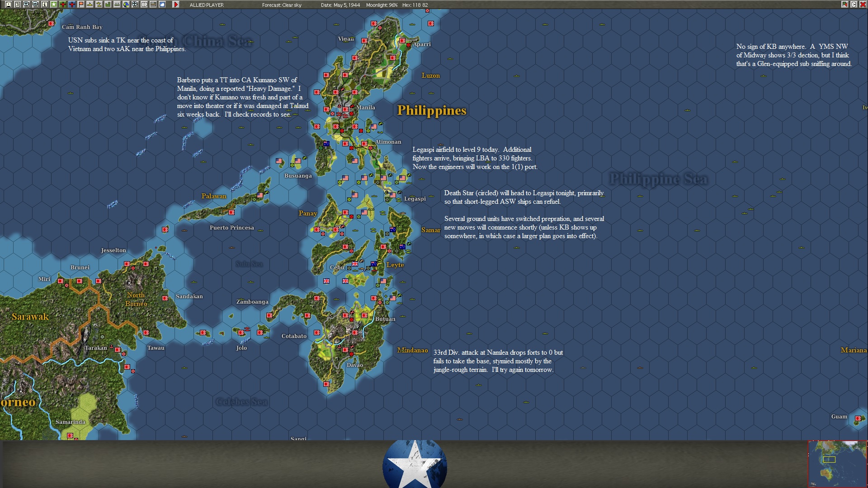Viewport: 868px width, 488px height.
Task: Select the Manila base on map
Action: 345,109
